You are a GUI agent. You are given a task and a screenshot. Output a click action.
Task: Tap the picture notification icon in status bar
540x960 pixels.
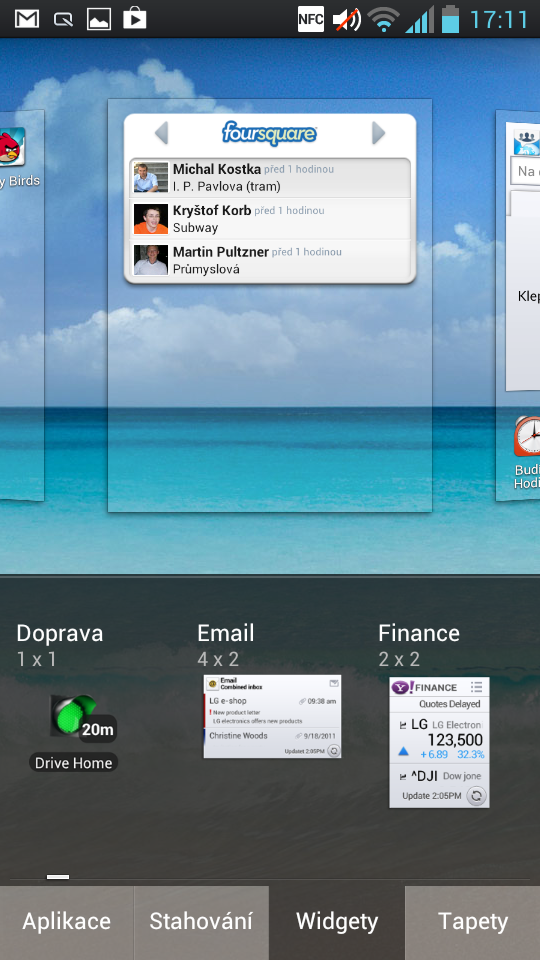coord(99,19)
